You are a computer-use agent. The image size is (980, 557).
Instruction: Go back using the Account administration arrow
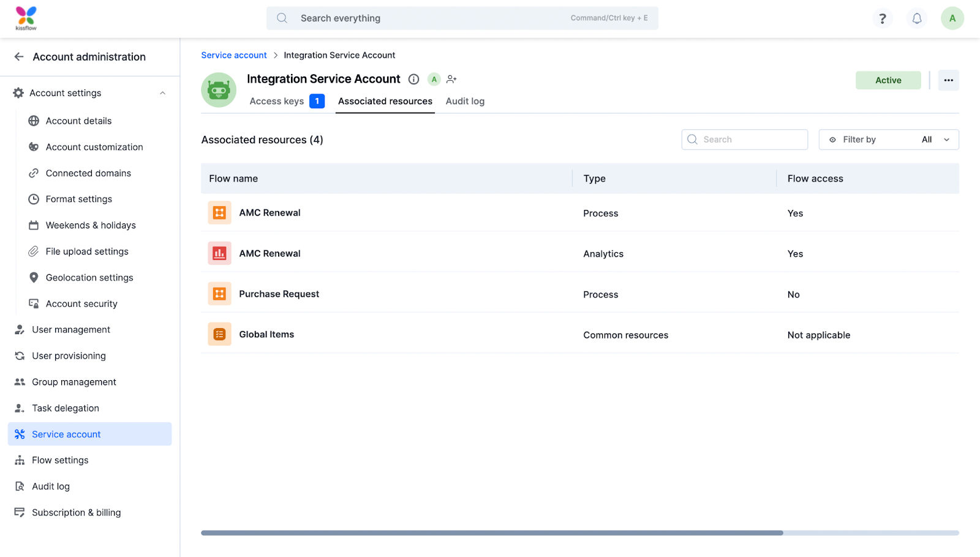[19, 57]
